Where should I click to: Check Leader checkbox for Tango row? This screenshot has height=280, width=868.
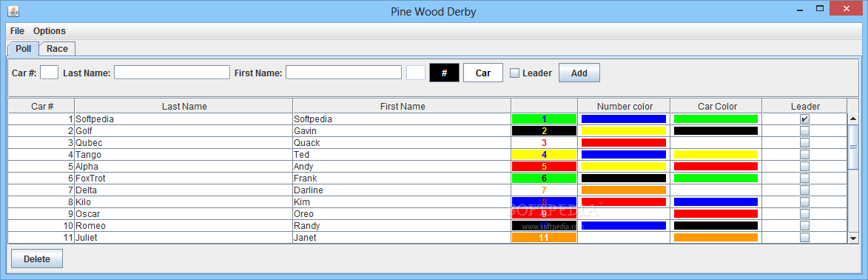[x=804, y=154]
